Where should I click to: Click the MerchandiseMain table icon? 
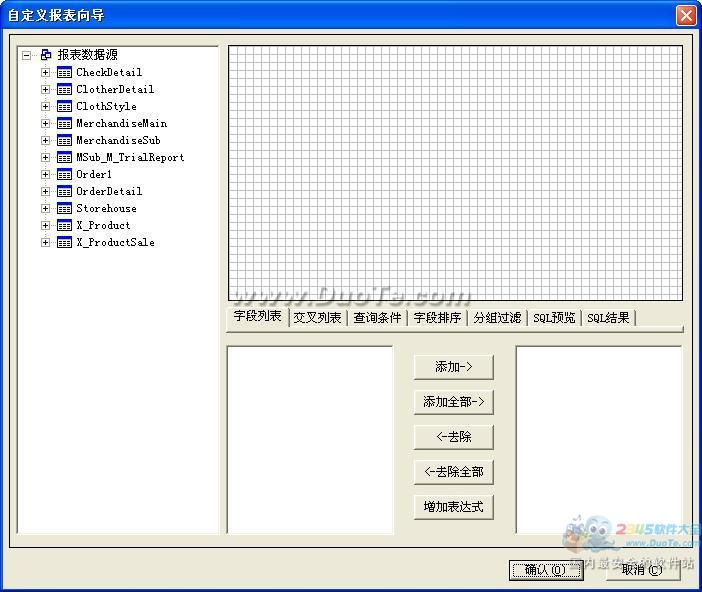(x=64, y=123)
